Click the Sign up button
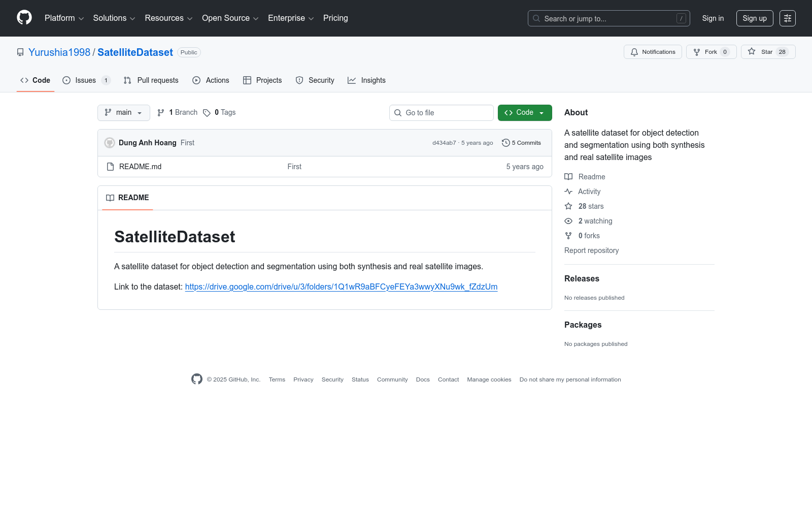This screenshot has width=812, height=508. click(x=755, y=18)
